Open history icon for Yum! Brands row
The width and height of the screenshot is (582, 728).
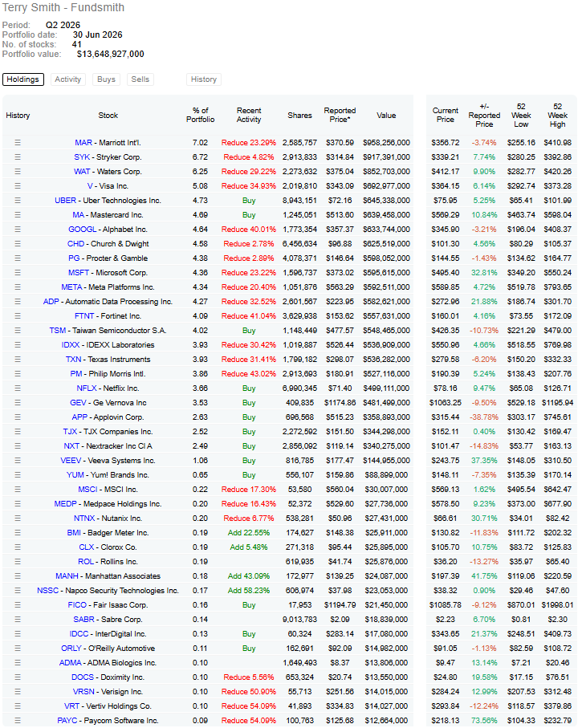tap(18, 474)
